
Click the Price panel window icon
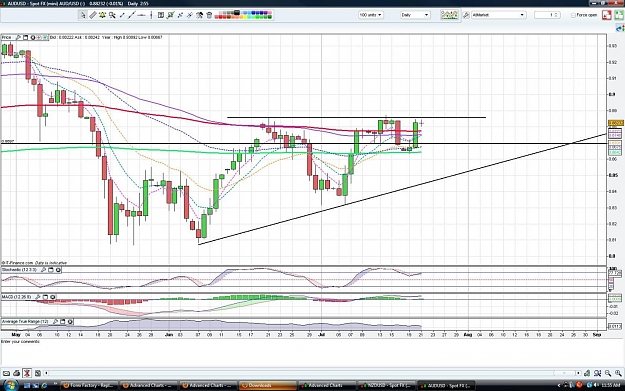coord(26,37)
